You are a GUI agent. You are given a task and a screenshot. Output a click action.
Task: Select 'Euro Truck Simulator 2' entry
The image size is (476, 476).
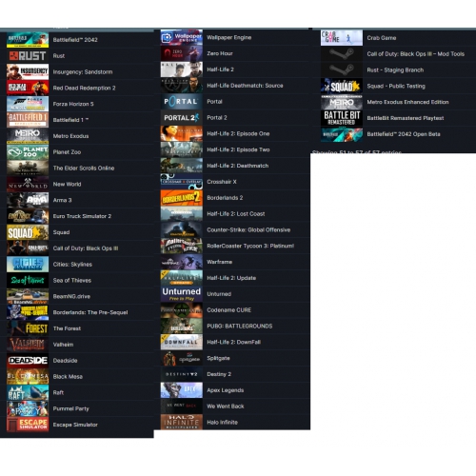82,216
